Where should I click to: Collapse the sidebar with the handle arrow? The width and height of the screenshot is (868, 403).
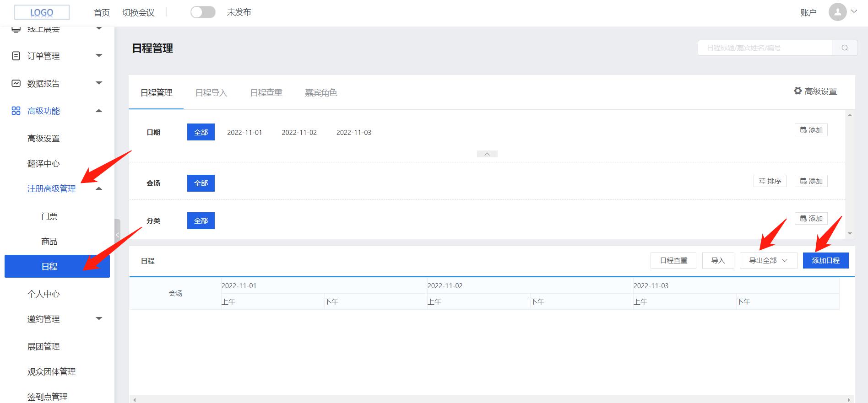[117, 235]
